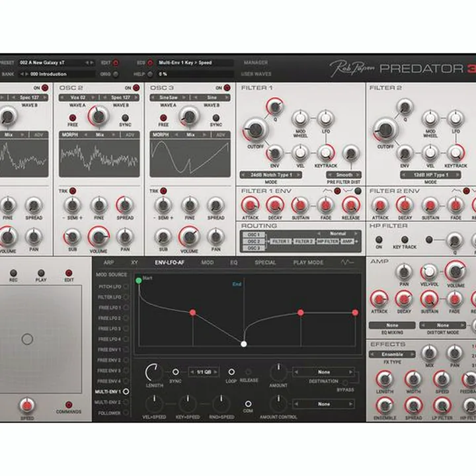Image resolution: width=476 pixels, height=476 pixels.
Task: Toggle OSC 3 TRK button
Action: coord(163,190)
